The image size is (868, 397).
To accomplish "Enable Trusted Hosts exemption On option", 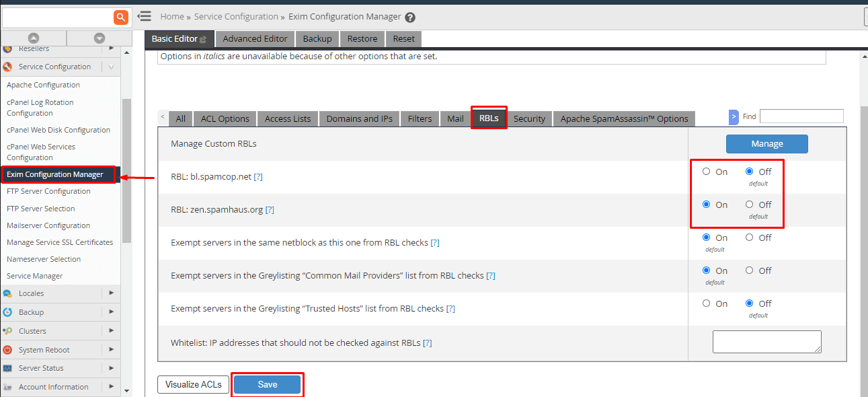I will (706, 303).
